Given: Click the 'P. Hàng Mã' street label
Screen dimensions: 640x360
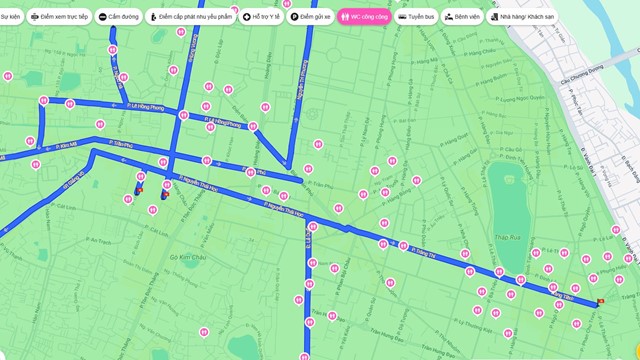Looking at the screenshot, I should [x=424, y=61].
